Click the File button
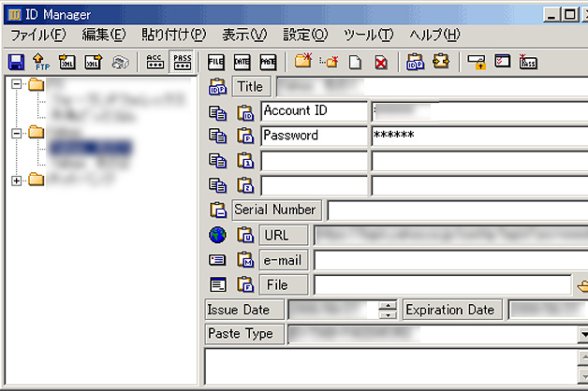The height and width of the screenshot is (391, 588). (284, 284)
